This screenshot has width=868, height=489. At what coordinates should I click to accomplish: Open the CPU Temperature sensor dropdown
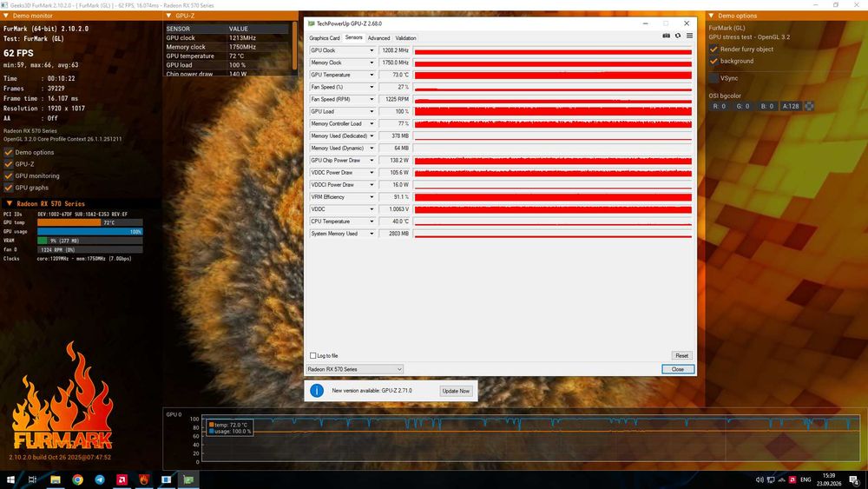[x=372, y=221]
